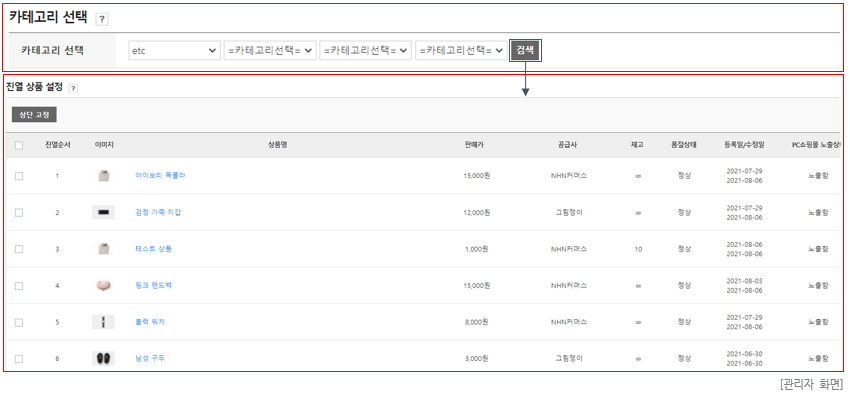Open the first category dropdown showing etc

pyautogui.click(x=175, y=50)
